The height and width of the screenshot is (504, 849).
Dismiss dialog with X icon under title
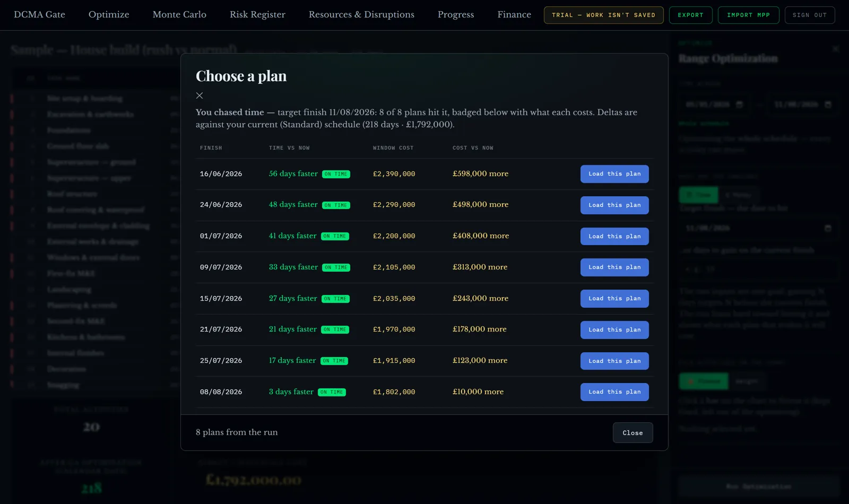click(x=200, y=95)
